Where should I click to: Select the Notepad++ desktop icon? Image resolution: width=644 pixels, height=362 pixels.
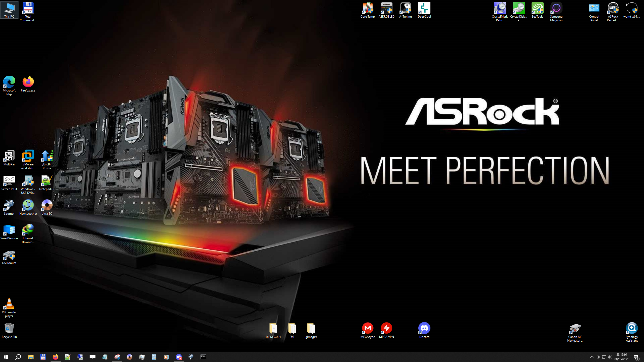click(47, 183)
